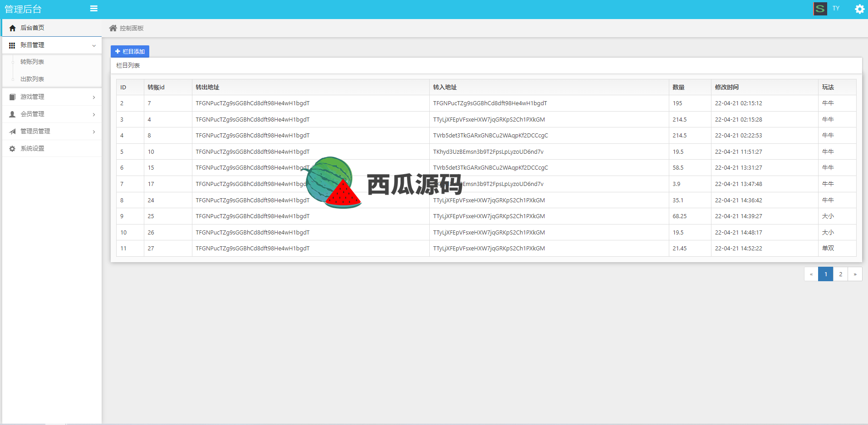The width and height of the screenshot is (868, 425).
Task: Open 转账列表 in the sidebar
Action: [x=32, y=62]
